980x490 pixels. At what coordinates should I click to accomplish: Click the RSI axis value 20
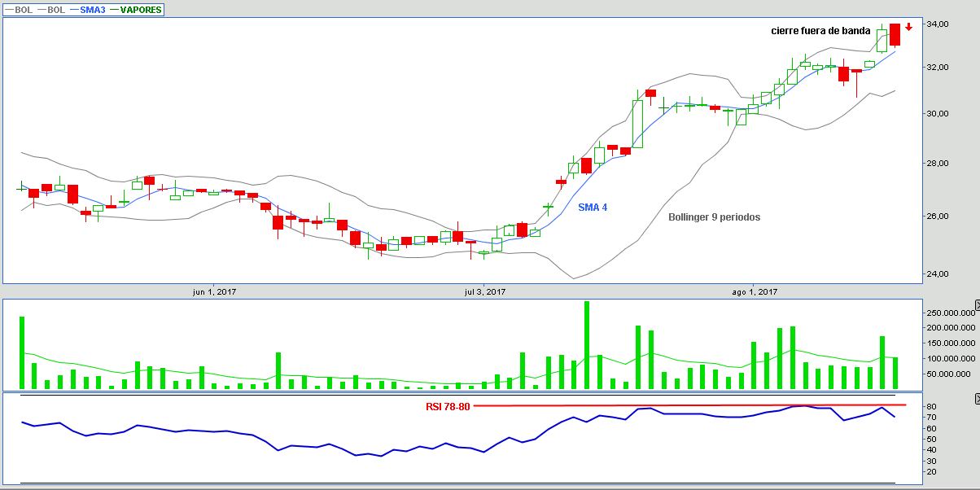[931, 471]
